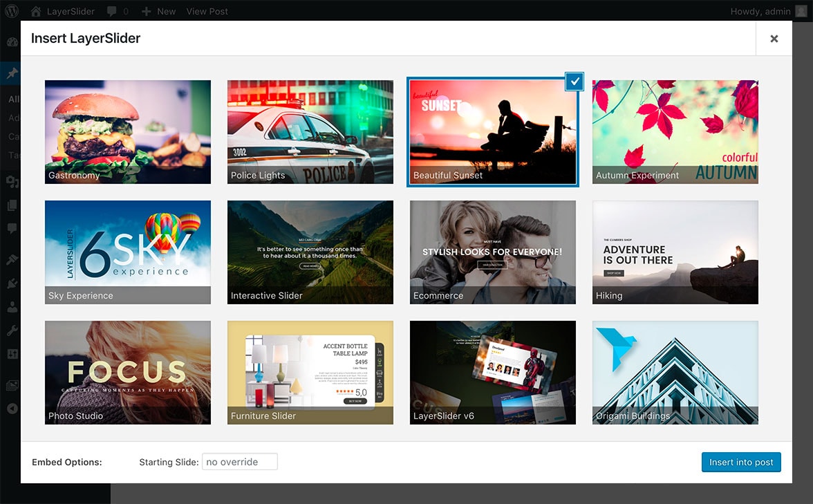Open the Dashboard gauge icon in sidebar
Image resolution: width=813 pixels, height=504 pixels.
[x=12, y=43]
